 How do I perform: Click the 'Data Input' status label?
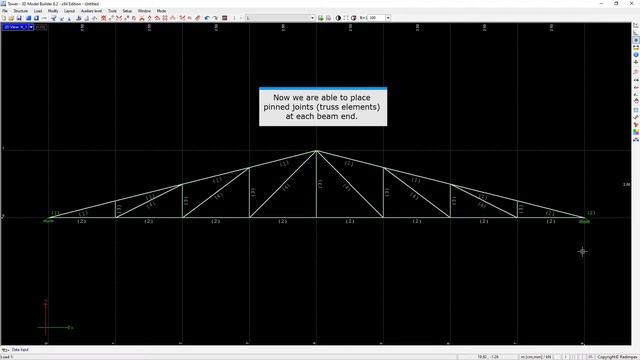20,350
